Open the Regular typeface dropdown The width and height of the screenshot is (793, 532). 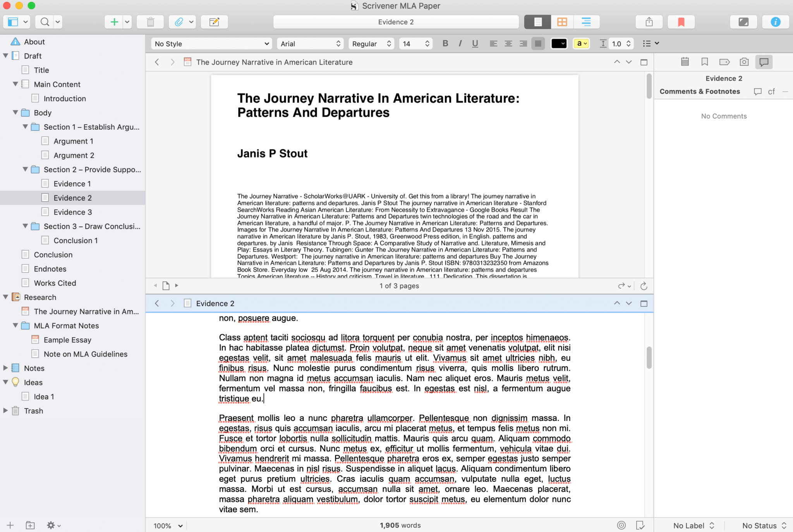click(371, 43)
